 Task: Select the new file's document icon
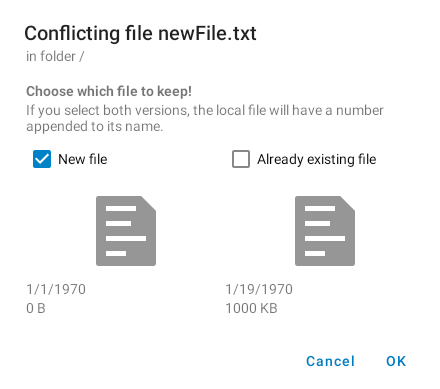pyautogui.click(x=126, y=231)
